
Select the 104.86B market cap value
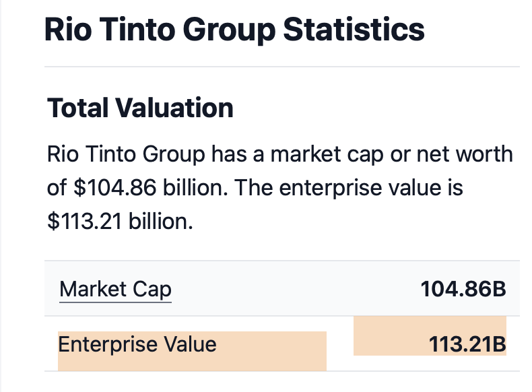click(463, 290)
